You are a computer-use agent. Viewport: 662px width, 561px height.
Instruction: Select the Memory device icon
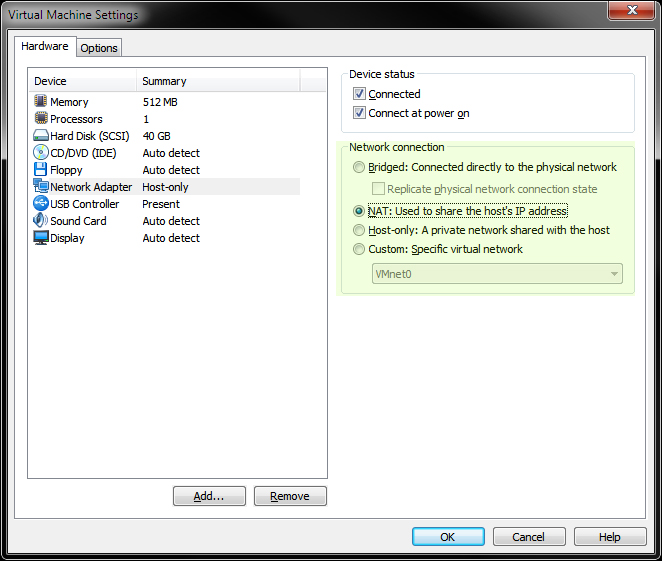pos(41,102)
